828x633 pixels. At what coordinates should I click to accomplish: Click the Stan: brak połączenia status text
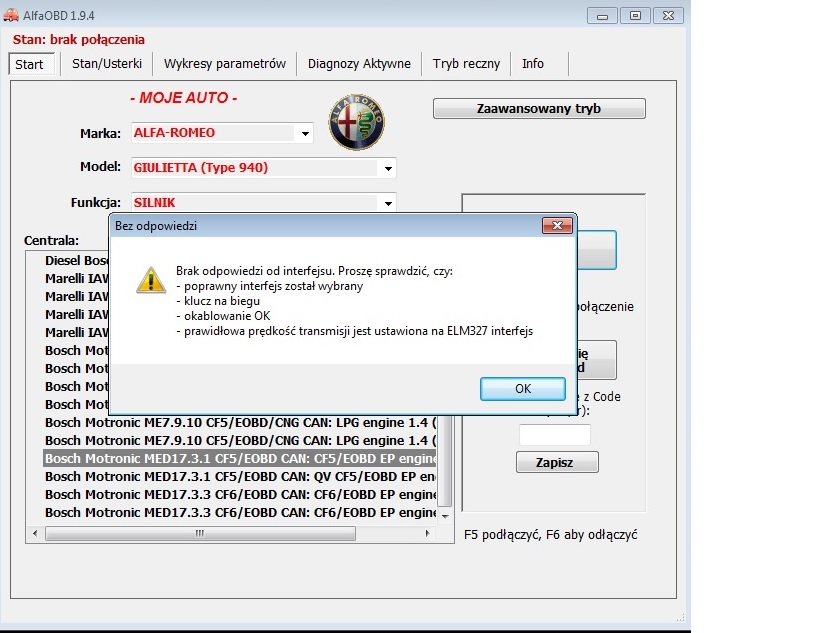pyautogui.click(x=79, y=40)
